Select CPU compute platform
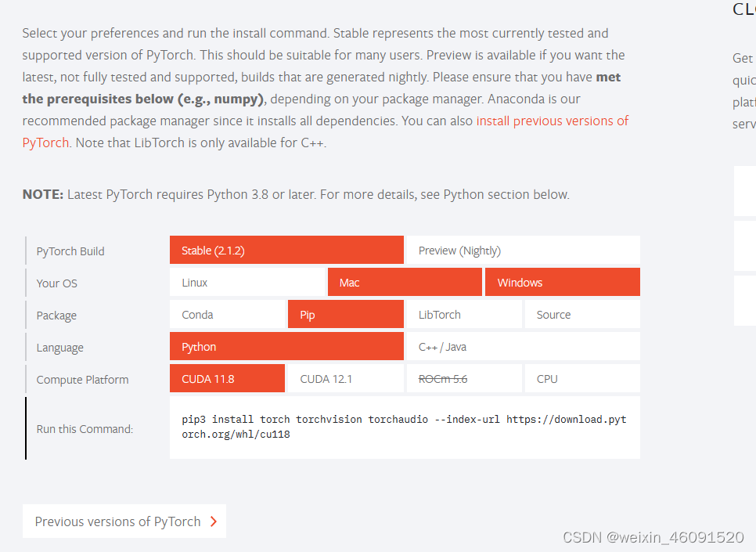Viewport: 756px width, 552px height. [x=581, y=379]
